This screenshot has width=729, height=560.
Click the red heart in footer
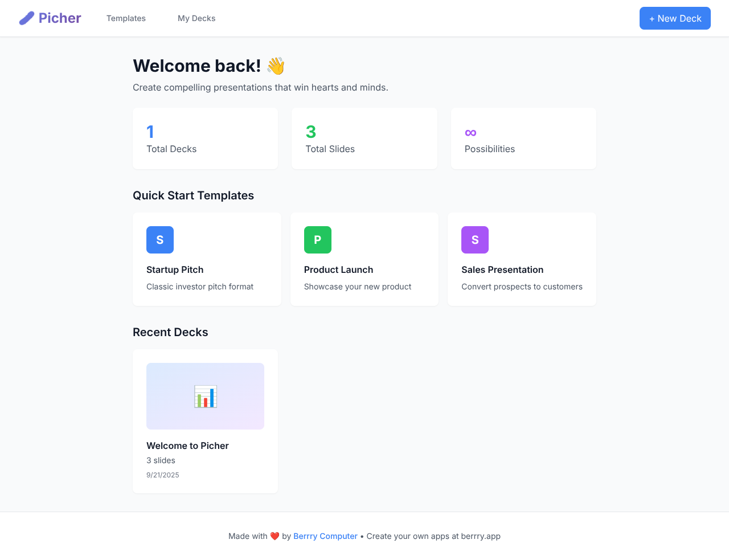[x=275, y=536]
